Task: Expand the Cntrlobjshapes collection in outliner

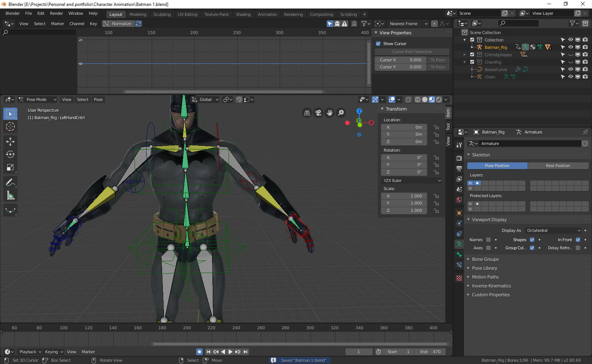Action: pos(465,55)
